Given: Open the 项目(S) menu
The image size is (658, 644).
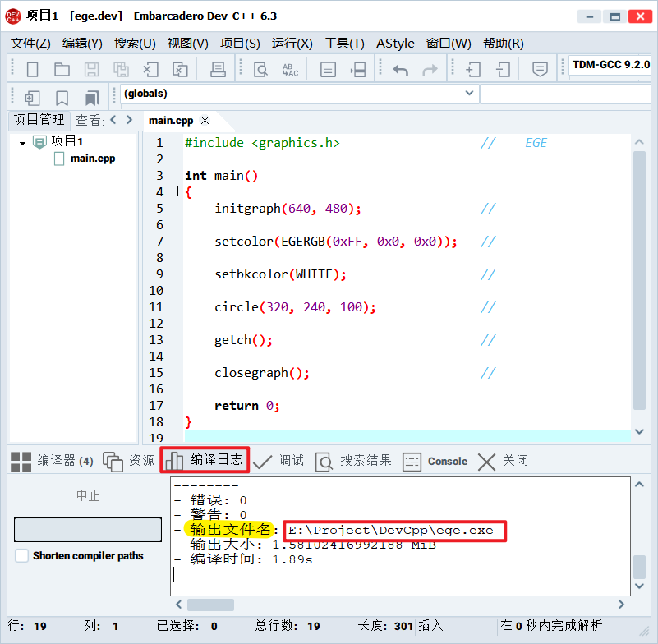Looking at the screenshot, I should (240, 44).
